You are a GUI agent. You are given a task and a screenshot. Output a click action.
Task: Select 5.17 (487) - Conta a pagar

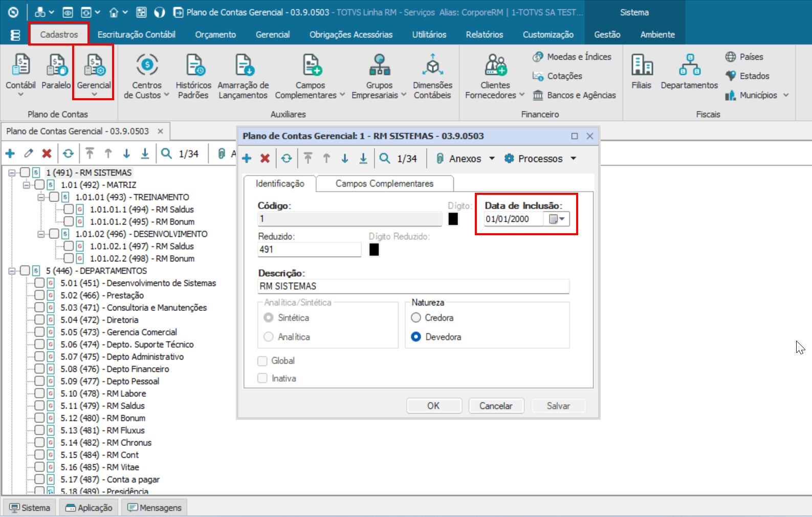tap(110, 479)
